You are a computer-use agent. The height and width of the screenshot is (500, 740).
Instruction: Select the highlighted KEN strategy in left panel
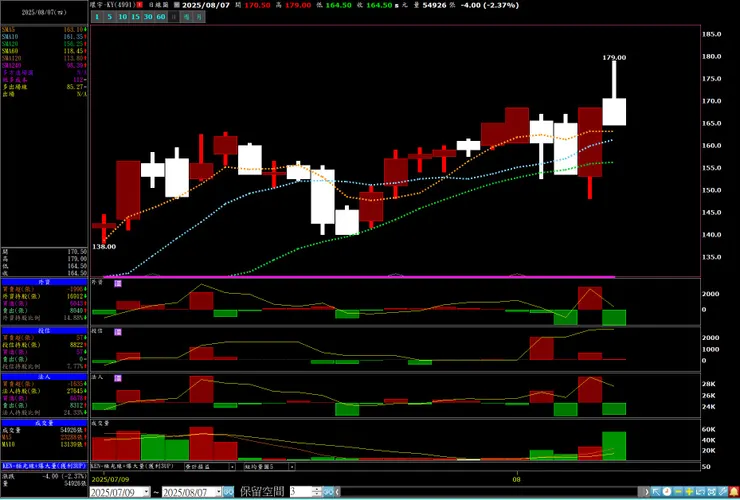click(44, 466)
